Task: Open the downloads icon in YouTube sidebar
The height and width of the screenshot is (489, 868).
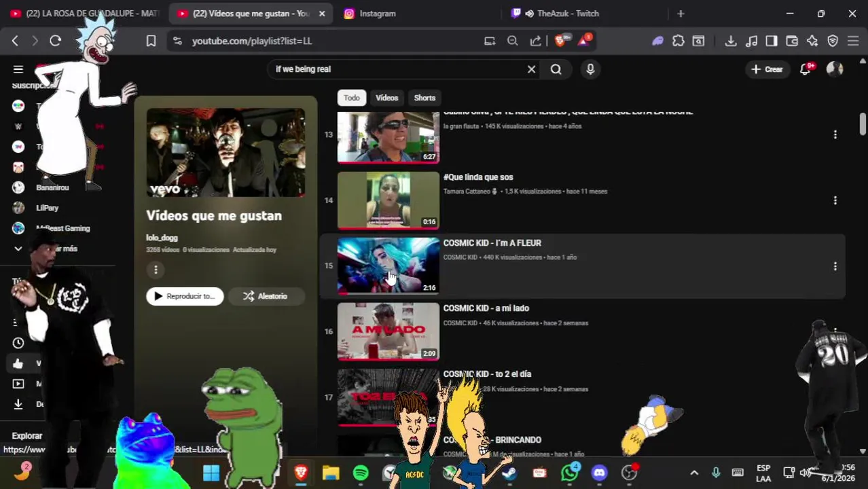Action: (18, 404)
